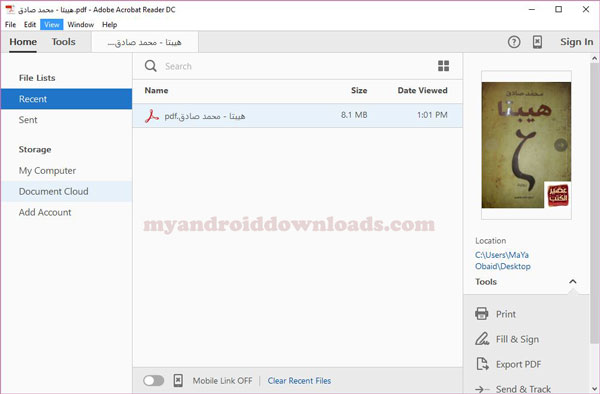Sort by the Name column header

[156, 91]
